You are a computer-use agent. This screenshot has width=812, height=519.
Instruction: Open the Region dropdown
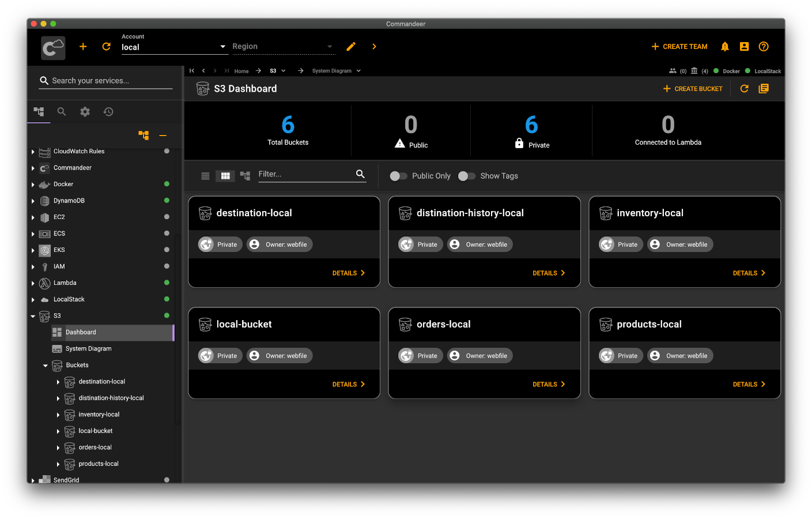click(x=282, y=47)
